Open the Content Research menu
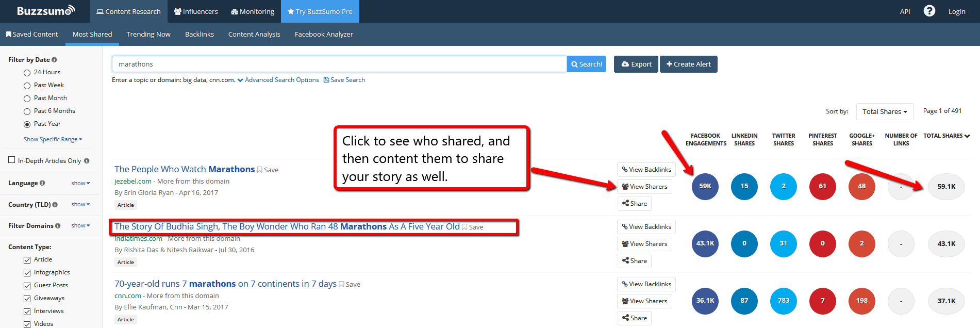Viewport: 980px width, 328px height. 129,11
